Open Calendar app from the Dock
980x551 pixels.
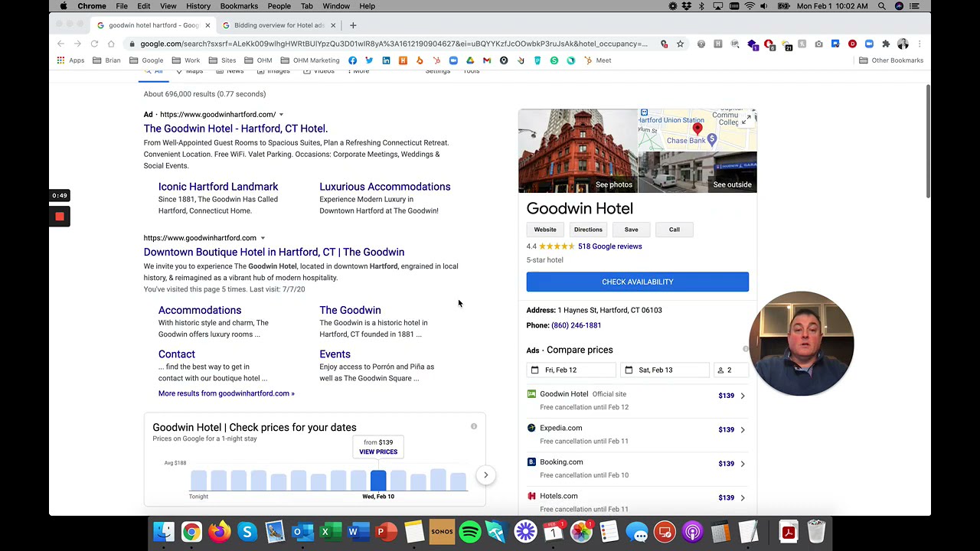[553, 532]
